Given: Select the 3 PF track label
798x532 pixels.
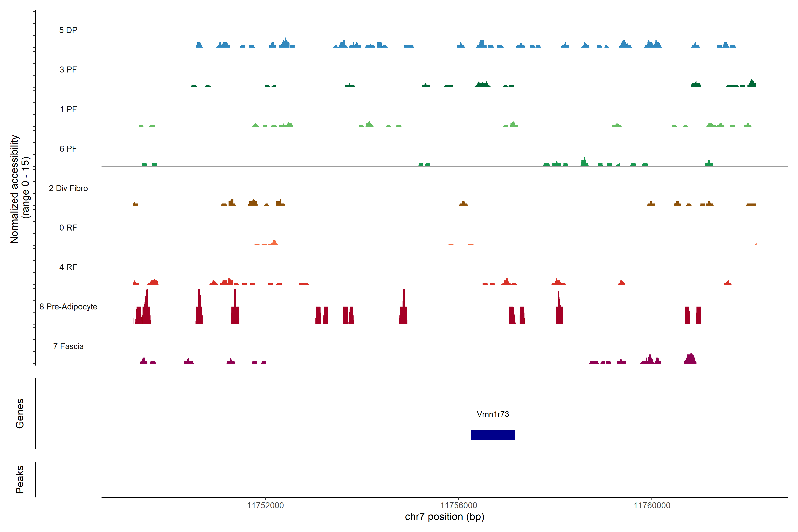Looking at the screenshot, I should (68, 70).
